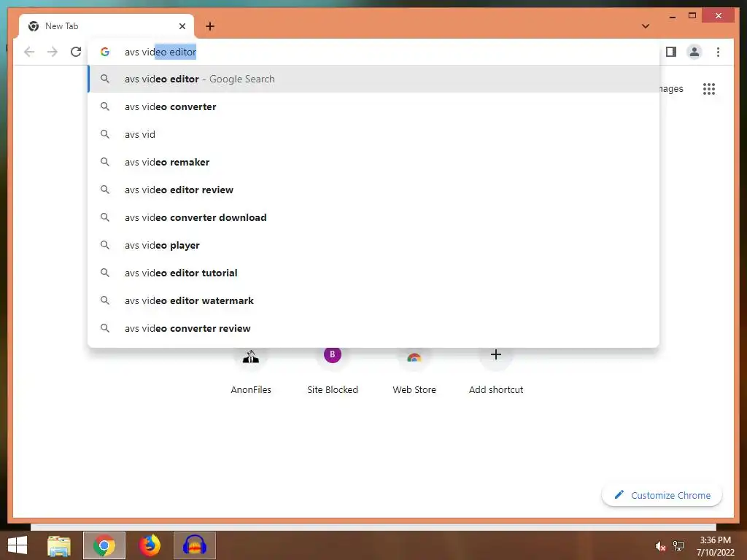The image size is (747, 560).
Task: Open the Chrome three-dot menu
Action: (718, 52)
